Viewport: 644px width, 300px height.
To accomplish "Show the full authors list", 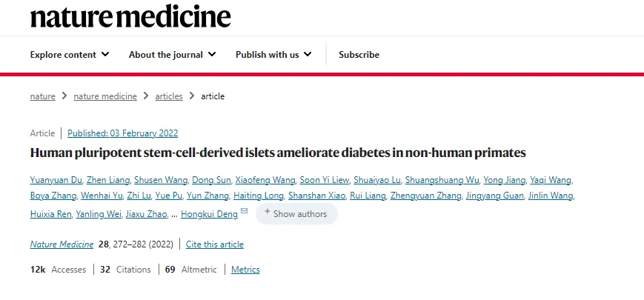I will pyautogui.click(x=296, y=213).
